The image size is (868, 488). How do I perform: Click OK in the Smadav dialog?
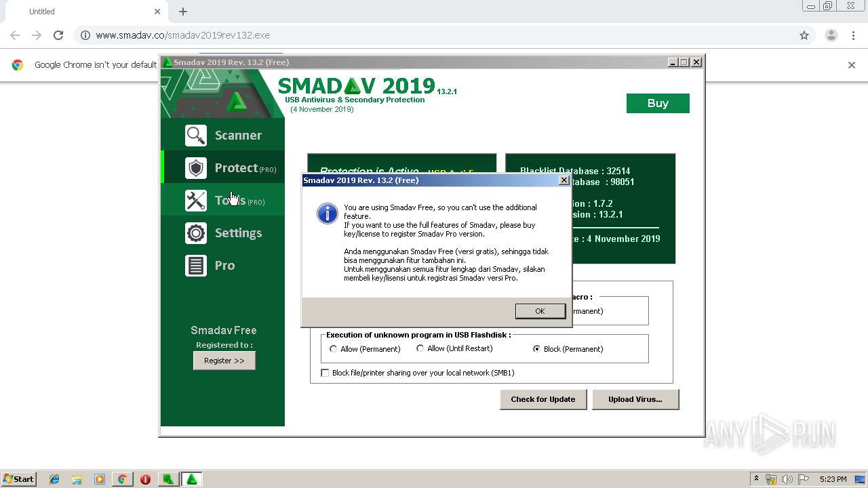(540, 311)
